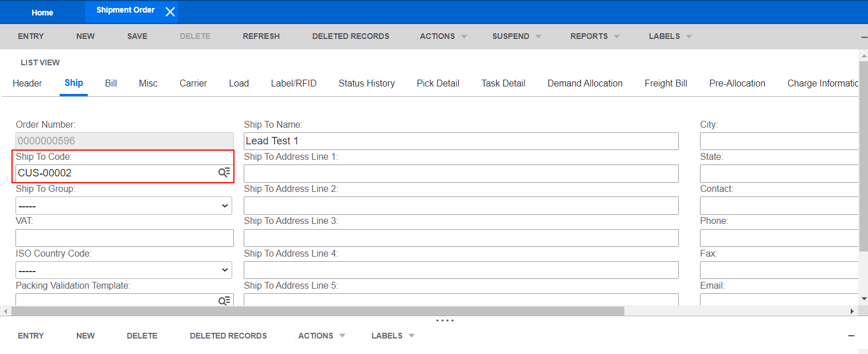Expand the ACTIONS dropdown in the top toolbar

pos(442,36)
